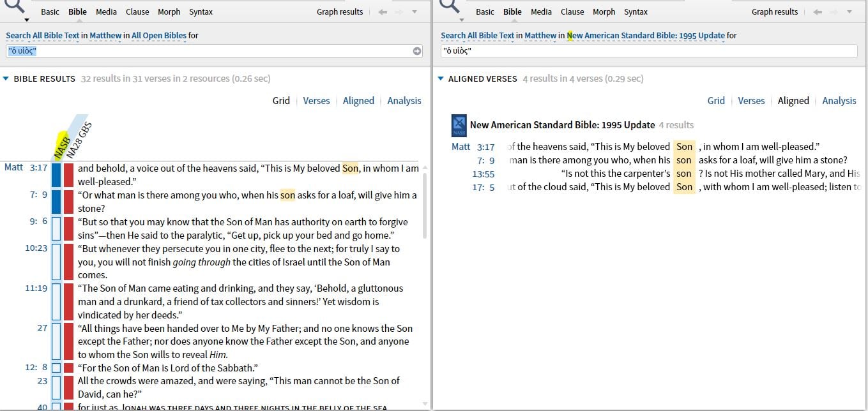Click the magnifier search icon in Bible Results panel
Screen dimensions: 868x411
[15, 6]
